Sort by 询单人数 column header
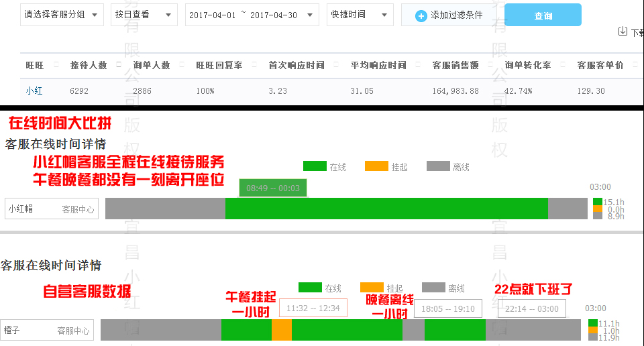This screenshot has width=644, height=346. point(151,65)
